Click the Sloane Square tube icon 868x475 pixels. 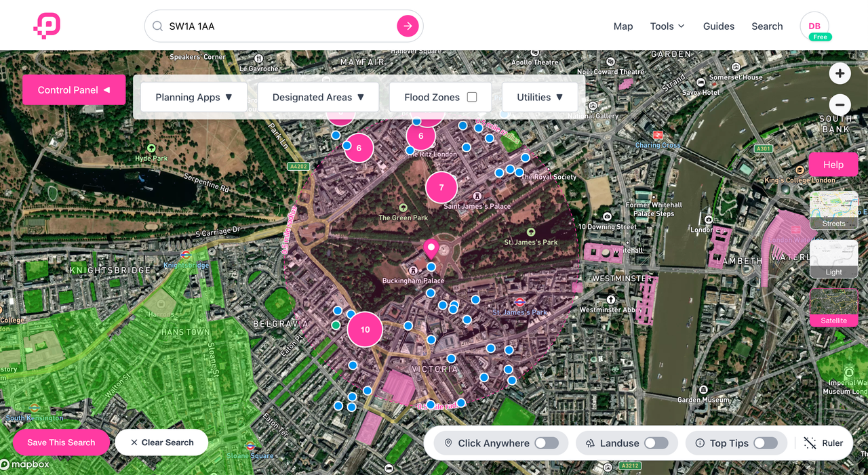click(x=250, y=447)
